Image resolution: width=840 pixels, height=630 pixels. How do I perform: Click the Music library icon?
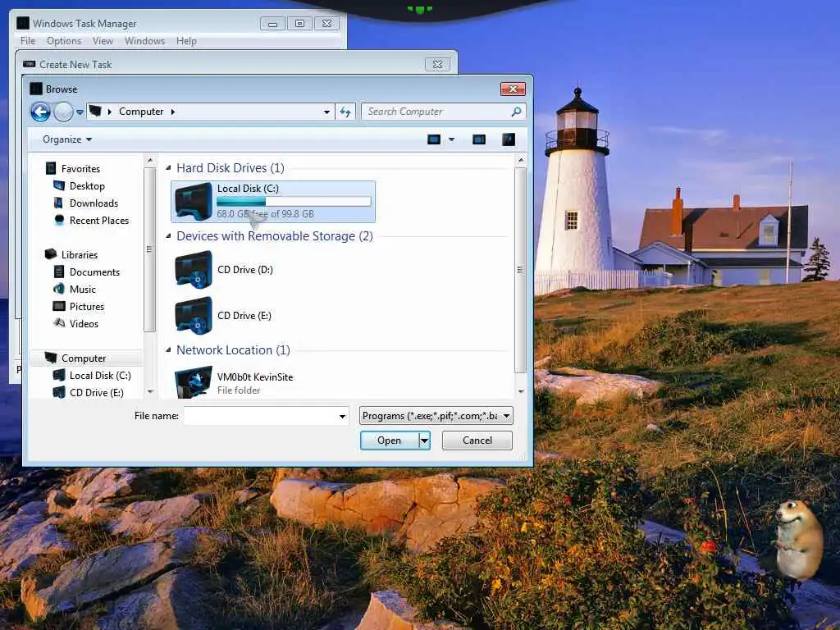59,290
